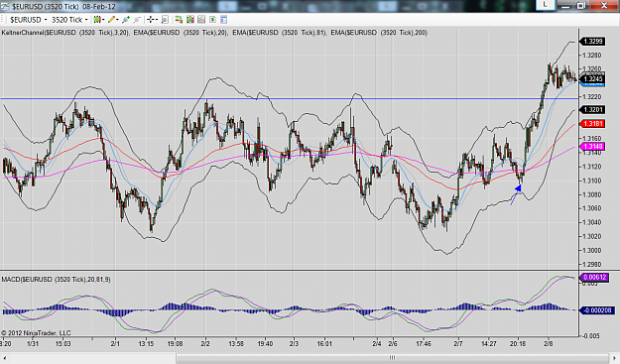620x364 pixels.
Task: Open the indicators icon in toolbar
Action: 190,20
